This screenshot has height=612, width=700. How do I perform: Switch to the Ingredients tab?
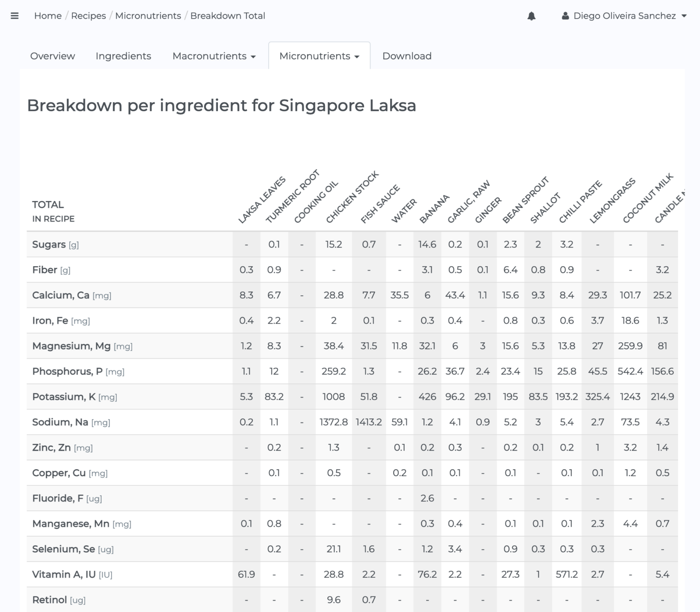point(123,56)
